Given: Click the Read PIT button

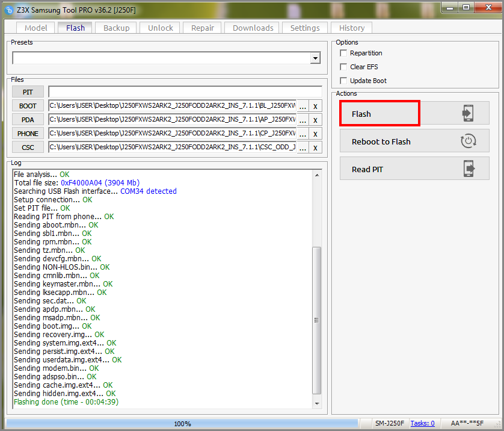Looking at the screenshot, I should tap(414, 169).
